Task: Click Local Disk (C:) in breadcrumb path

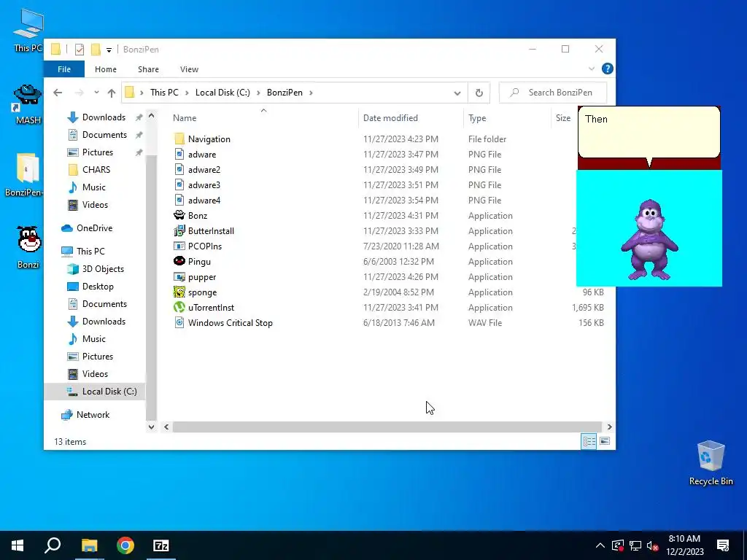Action: click(x=222, y=93)
